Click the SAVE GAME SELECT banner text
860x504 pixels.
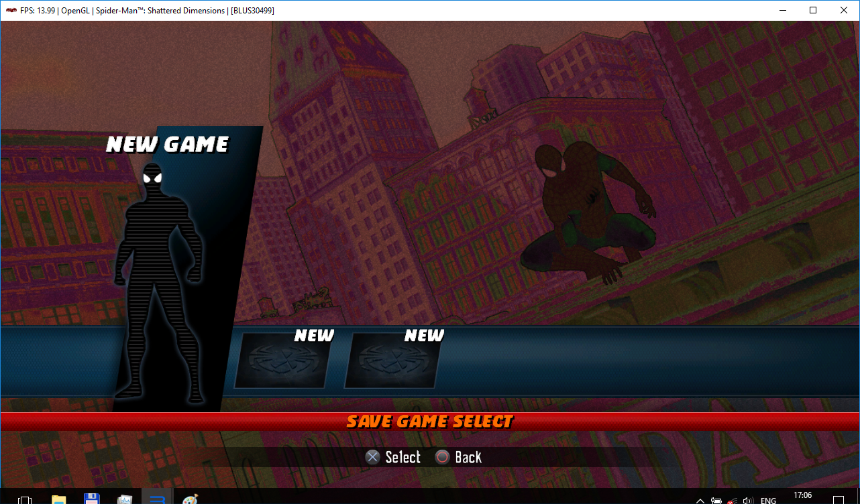click(x=430, y=422)
